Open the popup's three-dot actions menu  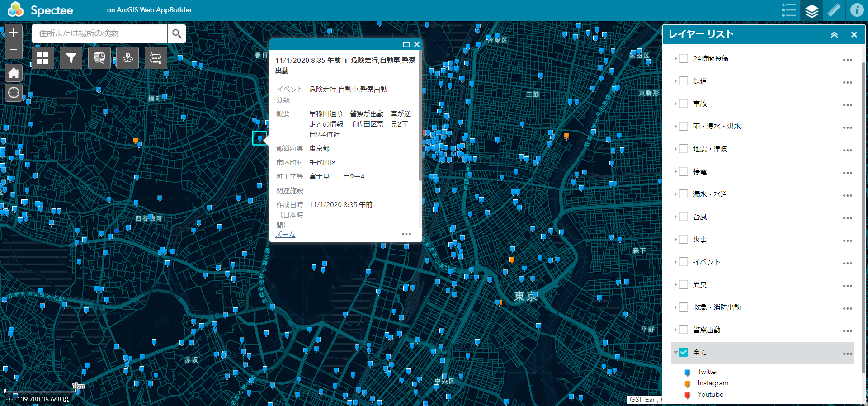tap(406, 234)
